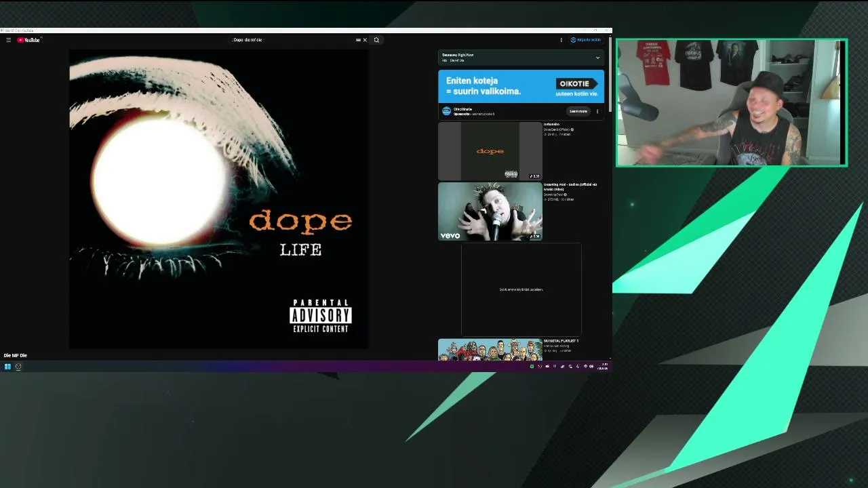Open the Drowning Pool Bodies video title
The height and width of the screenshot is (488, 868).
570,186
